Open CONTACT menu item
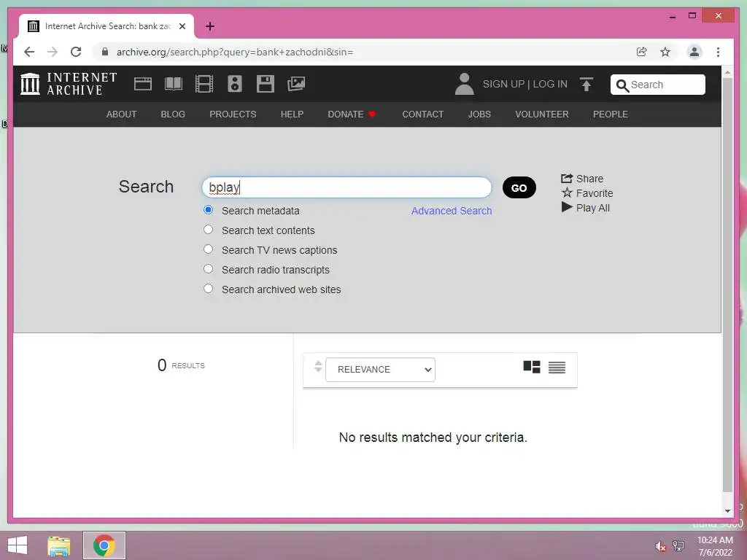Image resolution: width=747 pixels, height=560 pixels. point(422,114)
